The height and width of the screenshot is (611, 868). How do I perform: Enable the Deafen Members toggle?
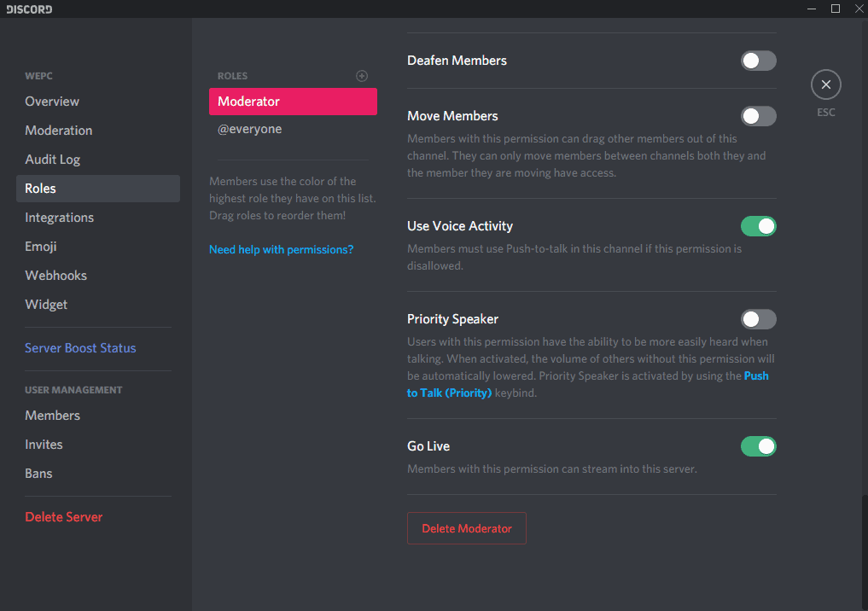coord(759,61)
